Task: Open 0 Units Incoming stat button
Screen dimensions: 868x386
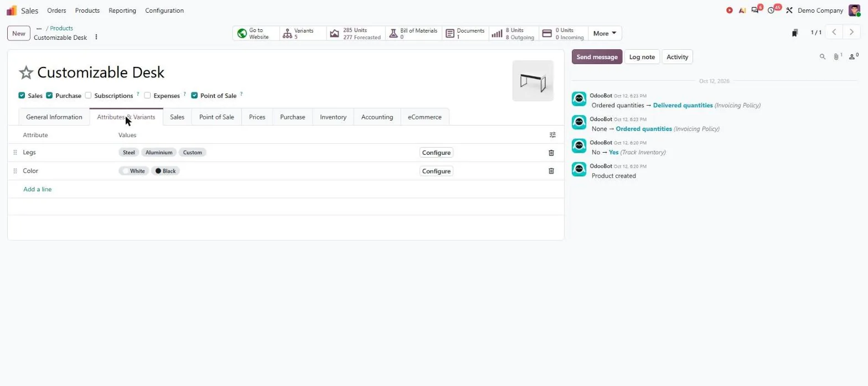Action: pyautogui.click(x=563, y=33)
